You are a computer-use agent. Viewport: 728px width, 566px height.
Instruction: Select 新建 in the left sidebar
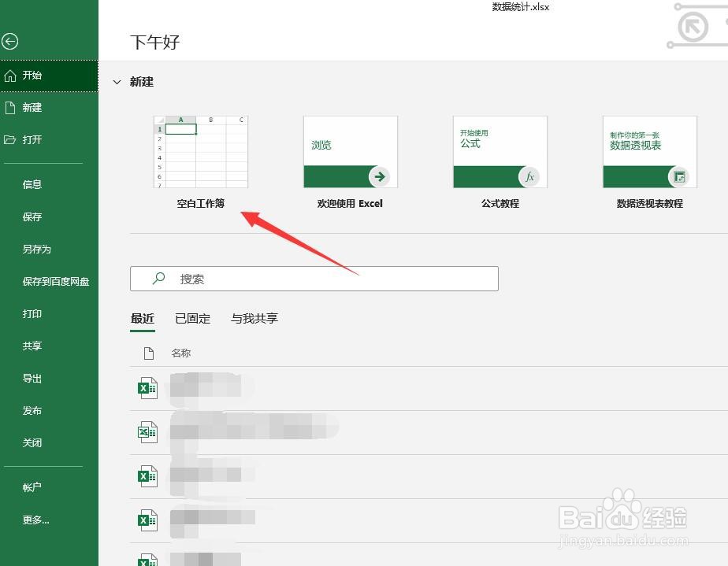pos(49,108)
